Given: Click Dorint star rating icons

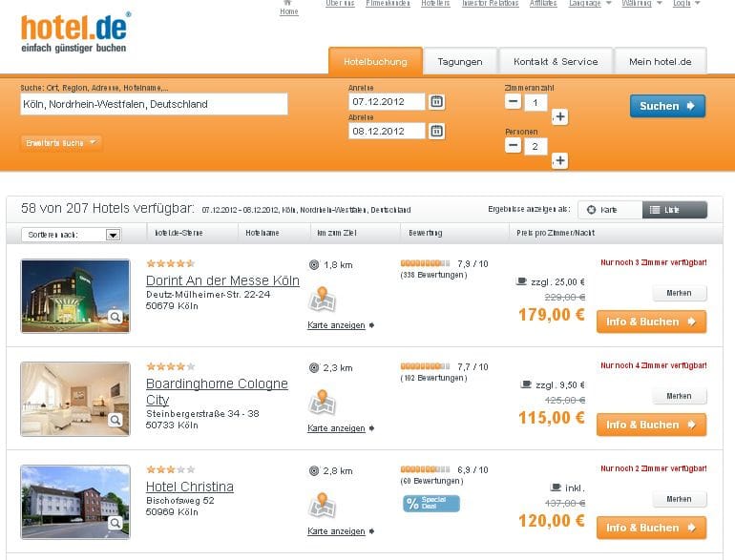Looking at the screenshot, I should pos(171,263).
